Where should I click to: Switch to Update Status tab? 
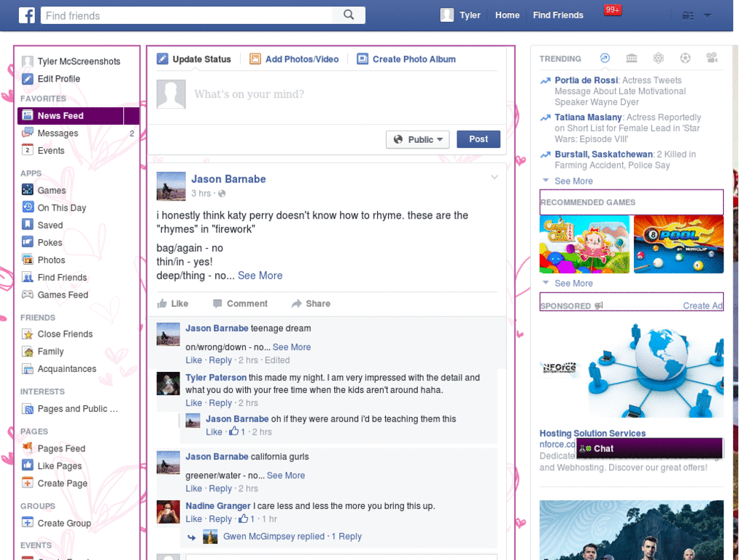pyautogui.click(x=194, y=59)
